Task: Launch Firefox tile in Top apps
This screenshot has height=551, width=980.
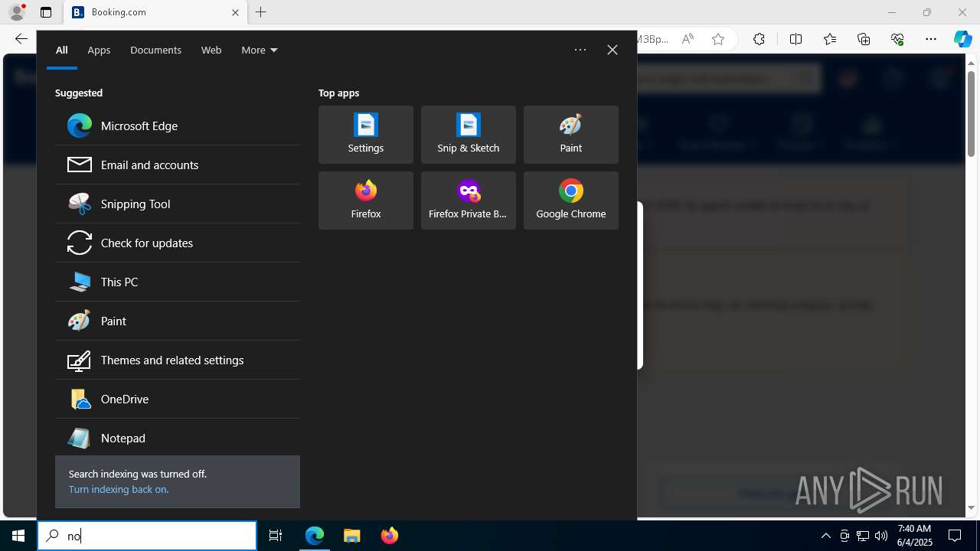Action: pos(366,201)
